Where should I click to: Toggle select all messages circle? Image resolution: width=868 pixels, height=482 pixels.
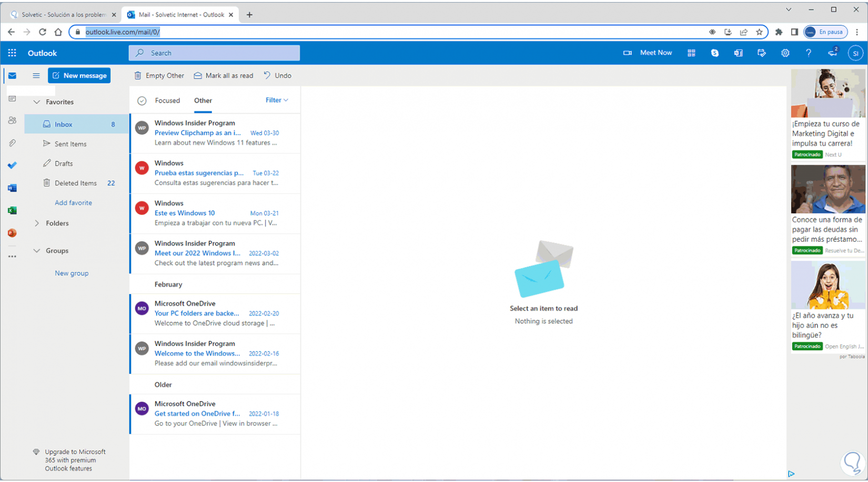point(142,101)
